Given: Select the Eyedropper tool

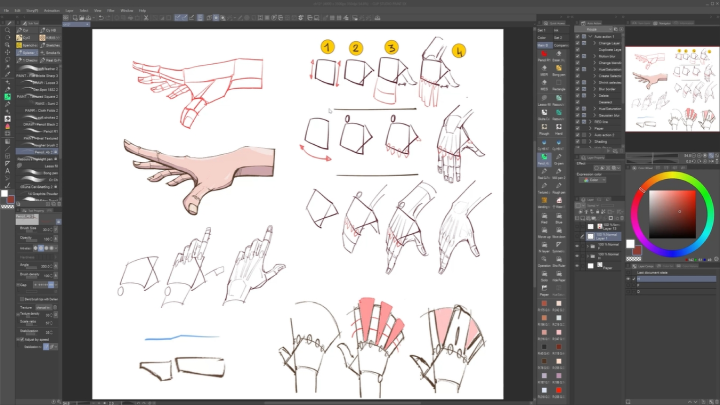Looking at the screenshot, I should [7, 74].
